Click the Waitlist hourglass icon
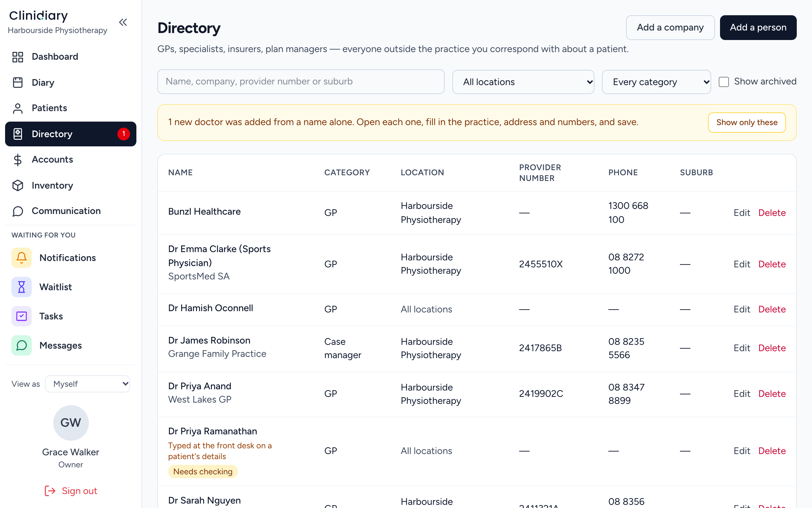The image size is (812, 508). pos(22,287)
